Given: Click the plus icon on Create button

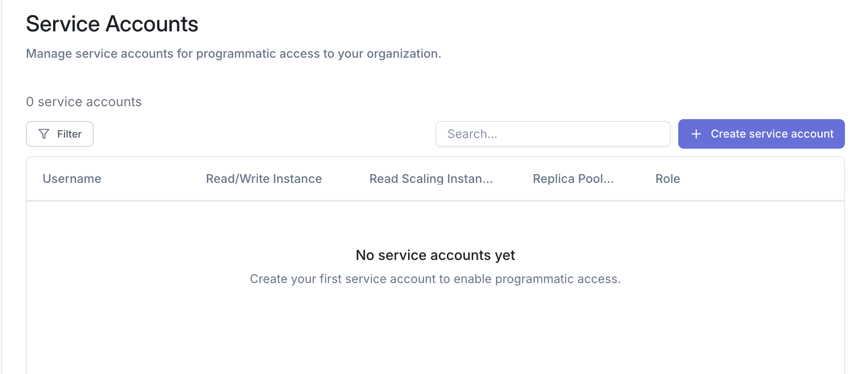Looking at the screenshot, I should coord(696,134).
